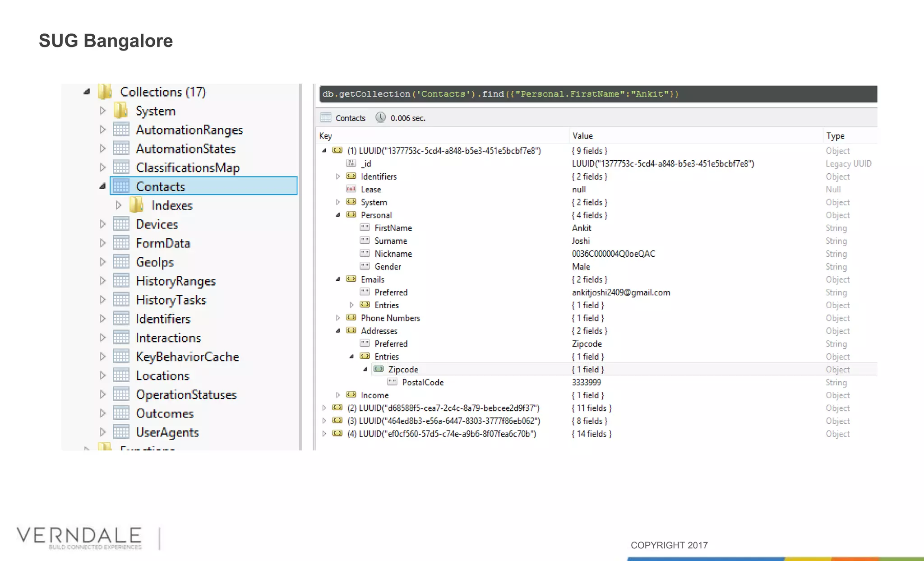The width and height of the screenshot is (924, 561).
Task: Select the PostalCode field row
Action: [x=423, y=382]
